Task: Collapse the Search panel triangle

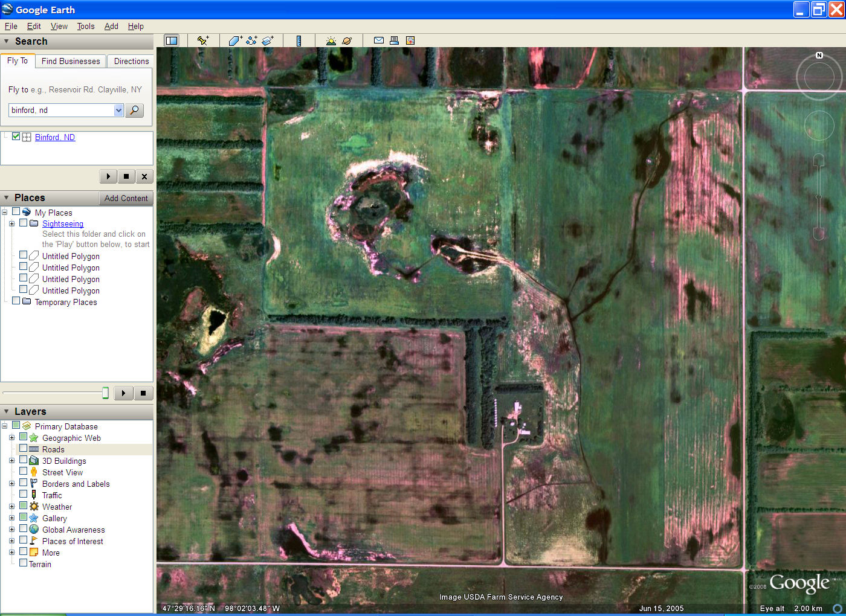Action: (x=7, y=41)
